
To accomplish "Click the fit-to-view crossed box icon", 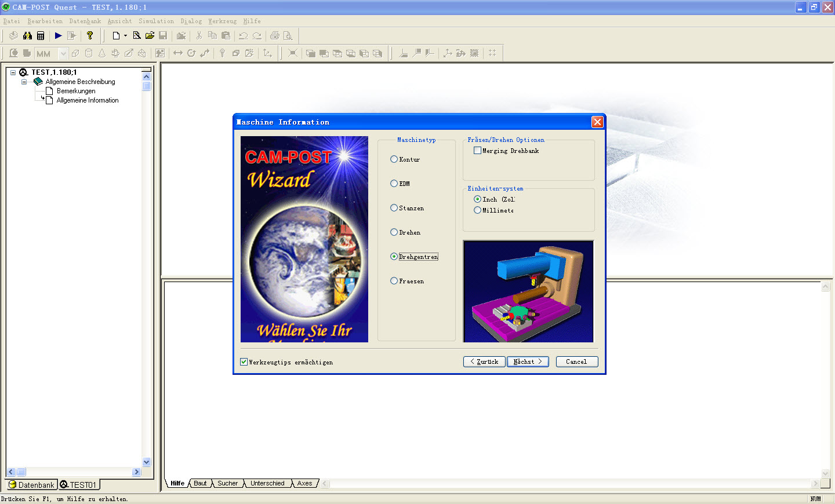I will 293,53.
